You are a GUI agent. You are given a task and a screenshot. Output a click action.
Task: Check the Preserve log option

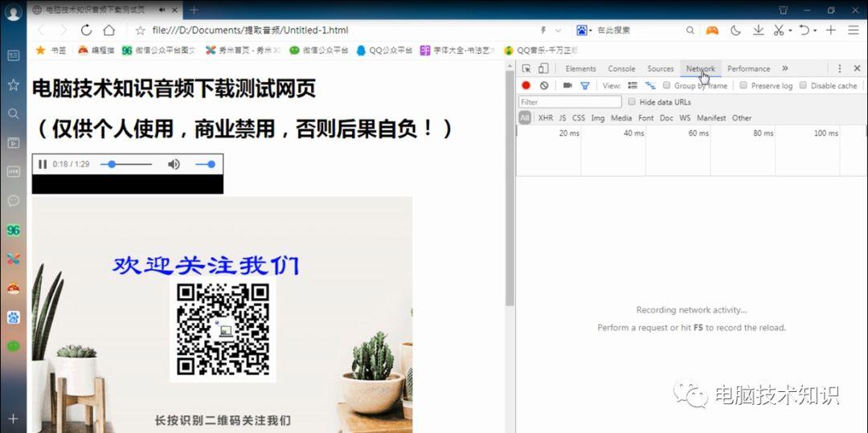pos(743,85)
